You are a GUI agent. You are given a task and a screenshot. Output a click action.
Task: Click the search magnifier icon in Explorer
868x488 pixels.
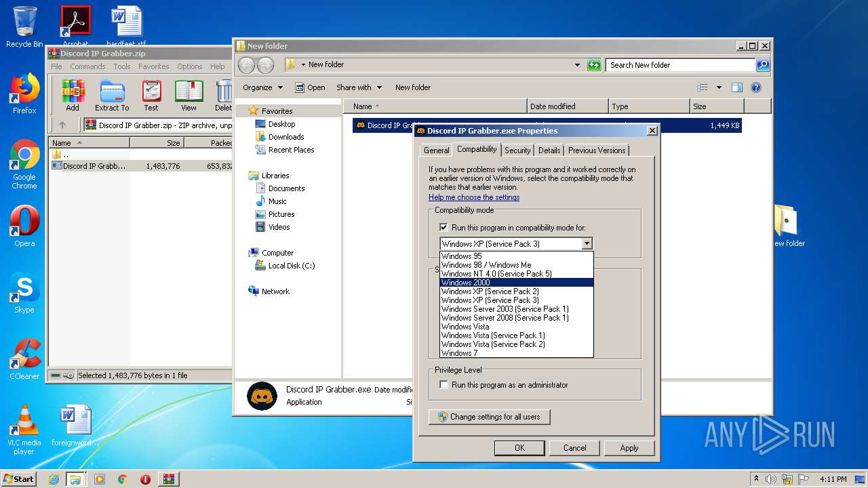tap(763, 65)
